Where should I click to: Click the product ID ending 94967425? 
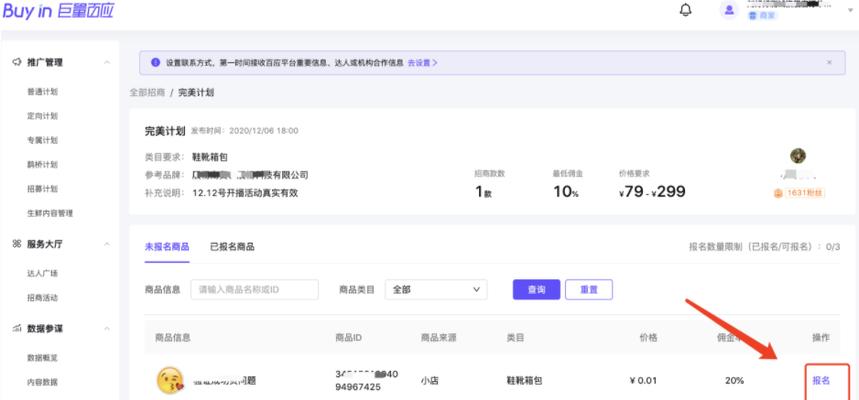pyautogui.click(x=366, y=381)
